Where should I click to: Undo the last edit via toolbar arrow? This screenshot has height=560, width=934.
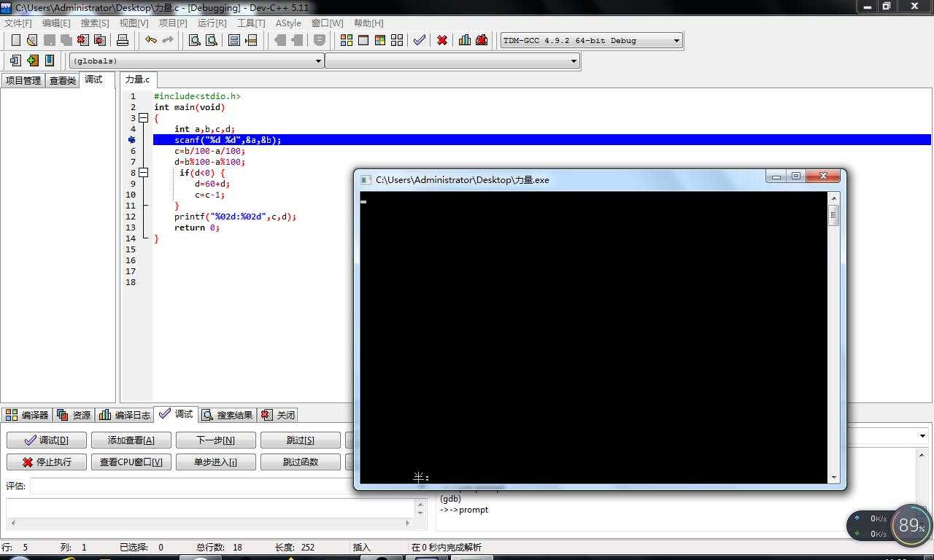coord(150,40)
